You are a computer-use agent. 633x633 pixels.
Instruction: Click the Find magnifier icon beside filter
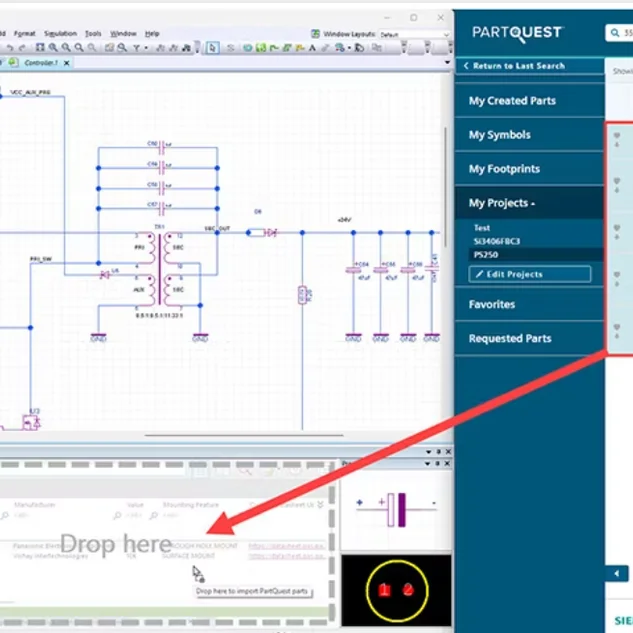122,48
